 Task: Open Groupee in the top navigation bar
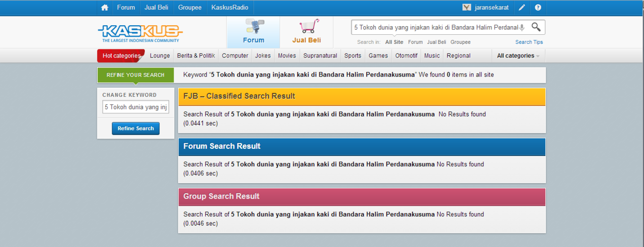tap(190, 8)
